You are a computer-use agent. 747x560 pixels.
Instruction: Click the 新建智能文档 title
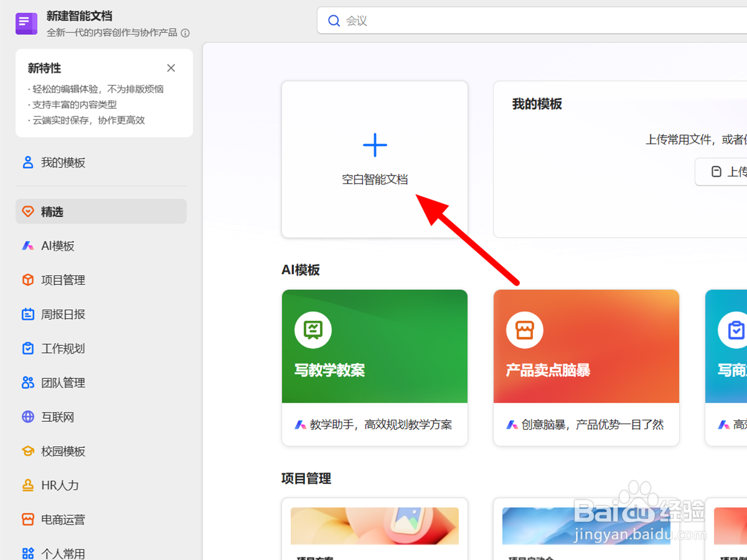click(x=80, y=16)
